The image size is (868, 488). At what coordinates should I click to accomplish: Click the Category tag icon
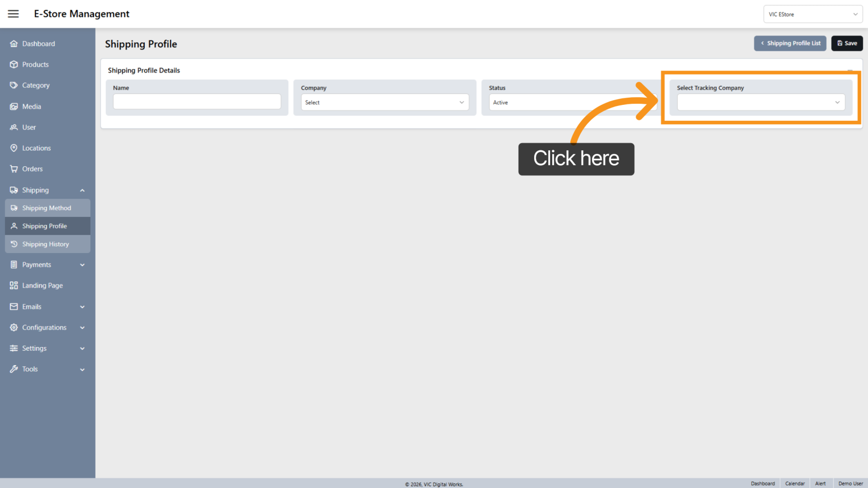pyautogui.click(x=14, y=85)
